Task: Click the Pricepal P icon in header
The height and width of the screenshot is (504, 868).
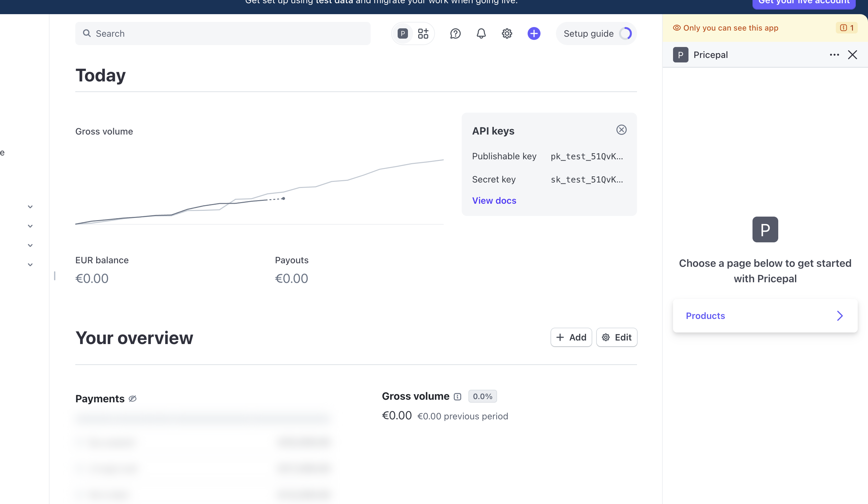Action: (x=402, y=33)
